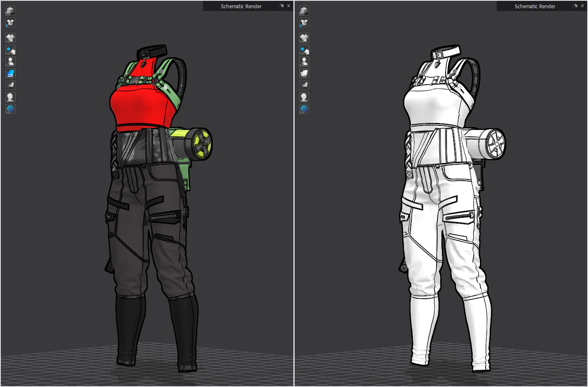Toggle the thick textured surface mode in right viewport
Viewport: 588px width, 387px height.
(x=304, y=73)
